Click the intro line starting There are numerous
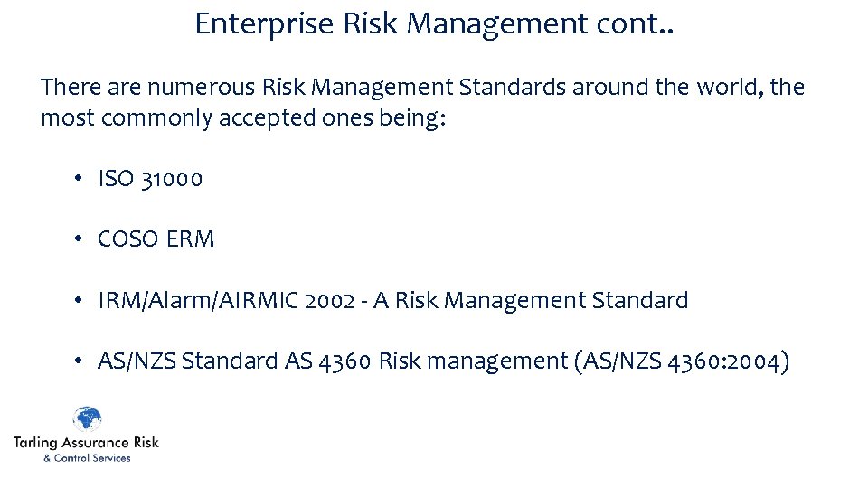Screen dimensions: 868x488 422,88
